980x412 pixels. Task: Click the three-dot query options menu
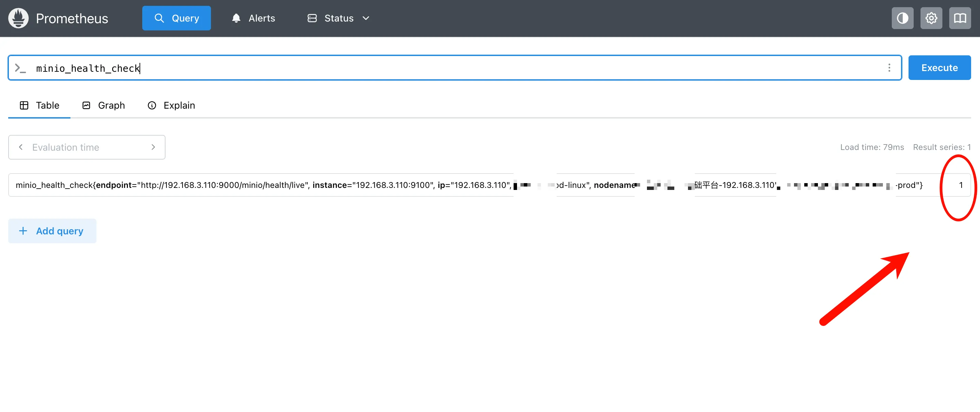[x=889, y=68]
